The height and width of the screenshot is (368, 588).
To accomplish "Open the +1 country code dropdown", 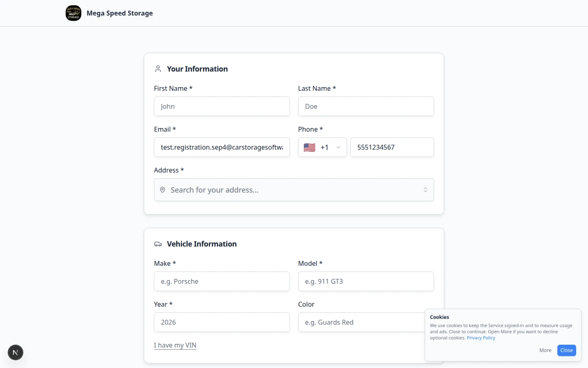I will [x=323, y=147].
